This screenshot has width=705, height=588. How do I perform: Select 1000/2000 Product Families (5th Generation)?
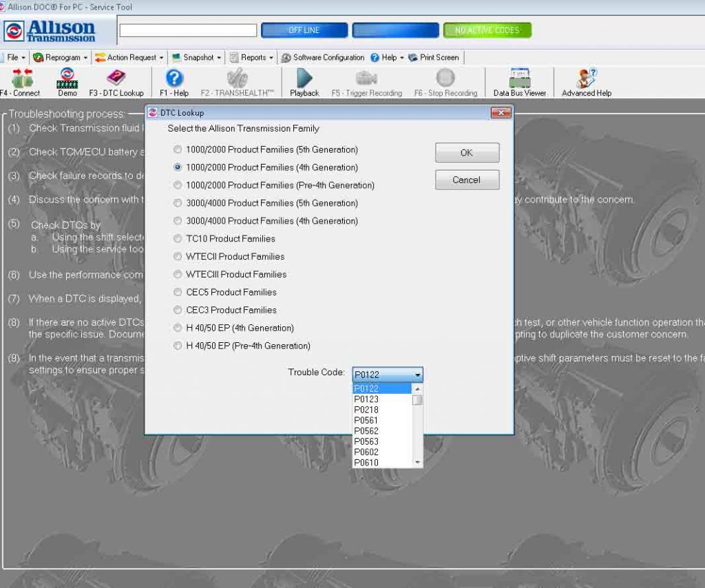(178, 149)
